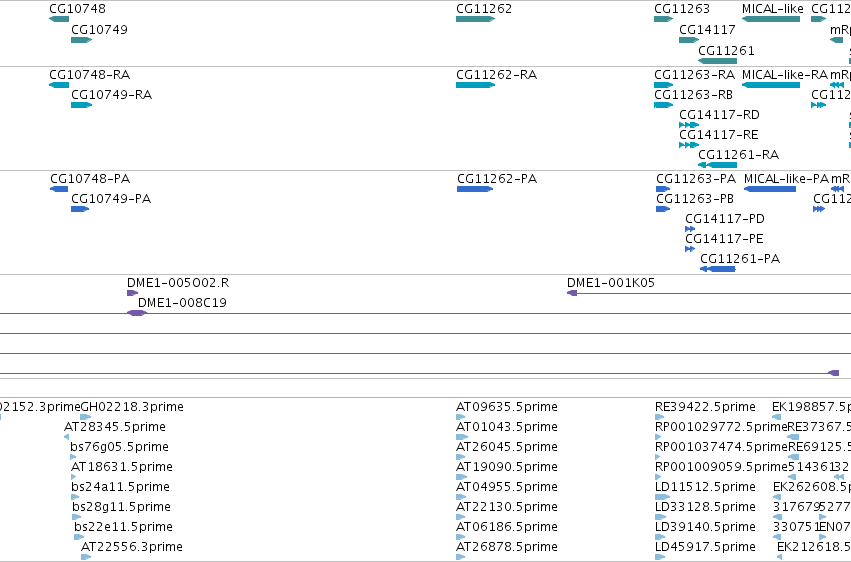The height and width of the screenshot is (562, 851).
Task: Click the bs22e11.5prime label
Action: [x=124, y=527]
